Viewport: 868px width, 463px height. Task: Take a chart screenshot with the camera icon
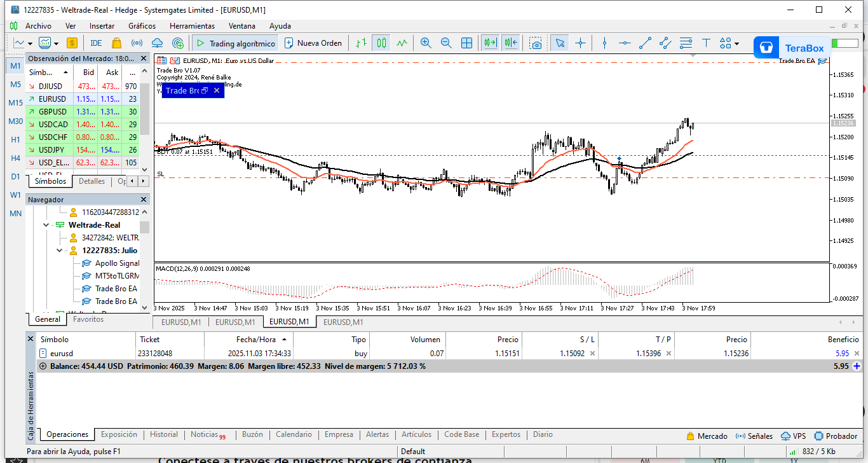coord(536,43)
